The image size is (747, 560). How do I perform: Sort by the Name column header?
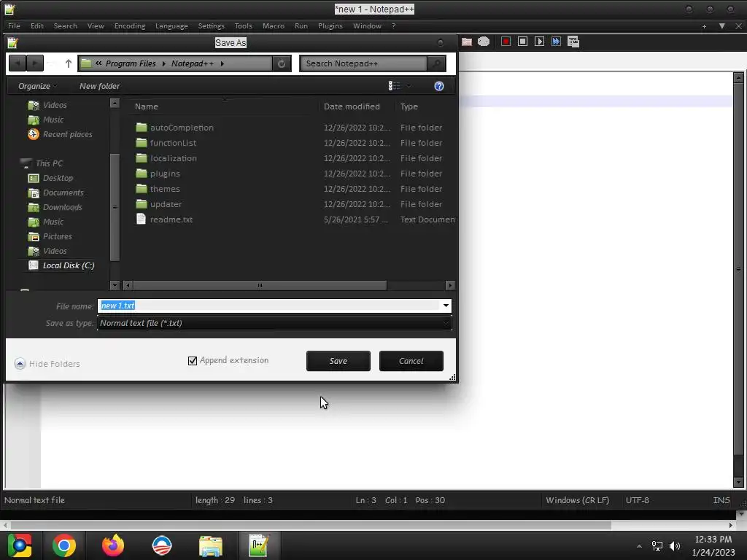click(x=146, y=106)
